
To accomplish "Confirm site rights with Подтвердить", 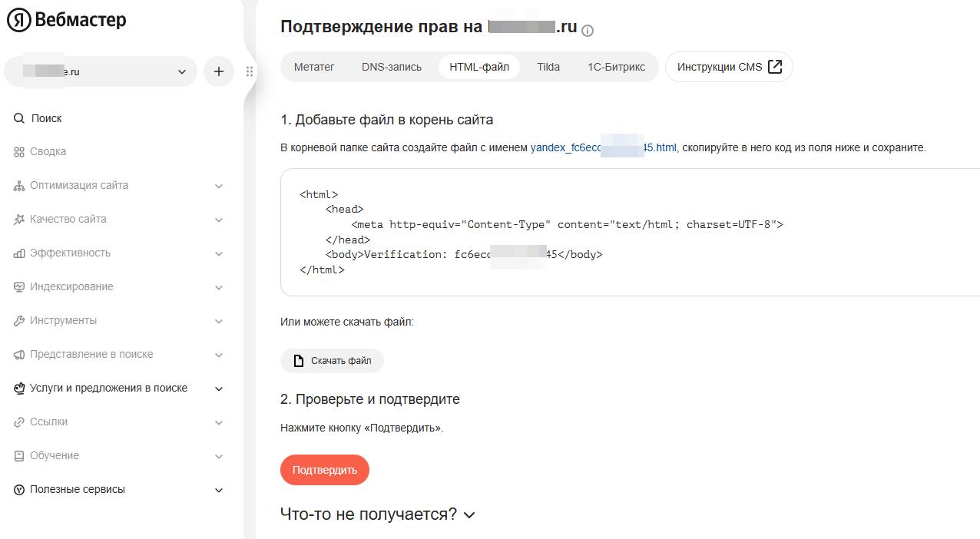I will click(325, 470).
